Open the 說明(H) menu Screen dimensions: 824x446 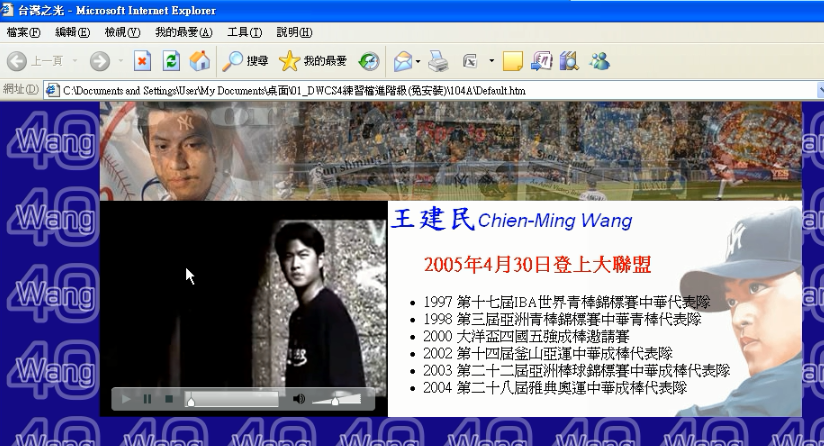click(x=294, y=33)
